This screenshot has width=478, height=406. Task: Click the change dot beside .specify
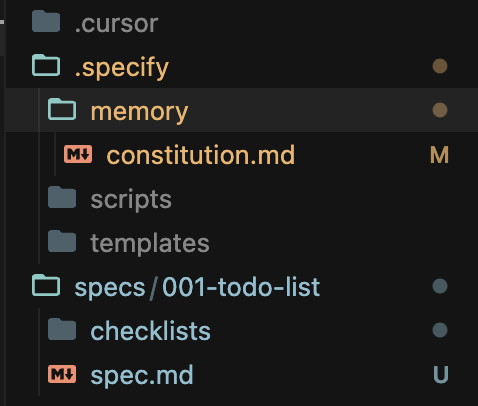(440, 66)
